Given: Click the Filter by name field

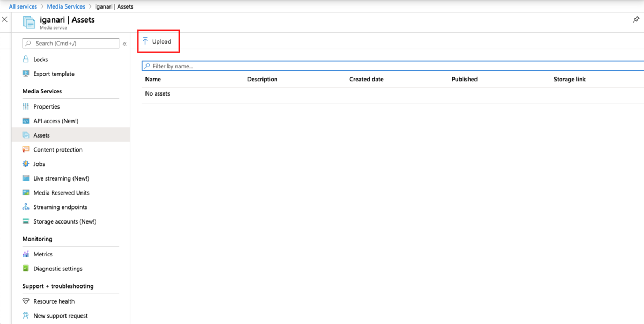Looking at the screenshot, I should pyautogui.click(x=393, y=66).
